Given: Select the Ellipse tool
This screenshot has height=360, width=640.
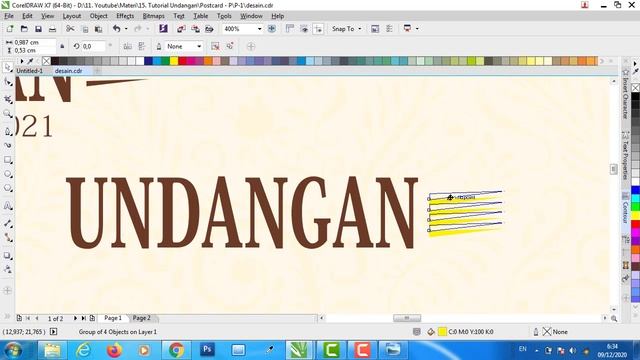Looking at the screenshot, I should [x=7, y=174].
